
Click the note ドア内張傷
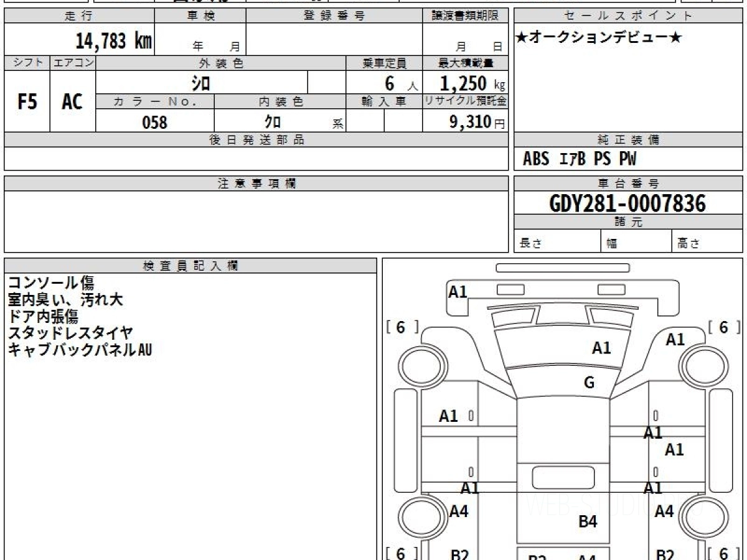[x=43, y=317]
